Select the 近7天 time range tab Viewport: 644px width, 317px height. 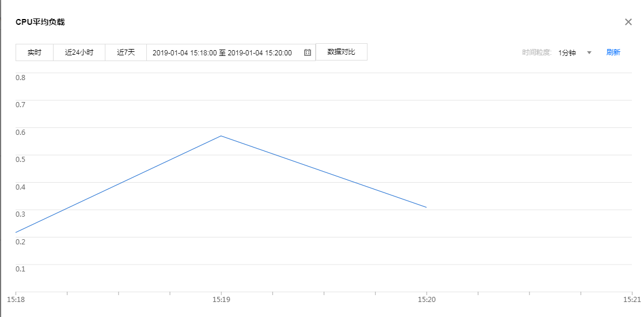tap(126, 52)
